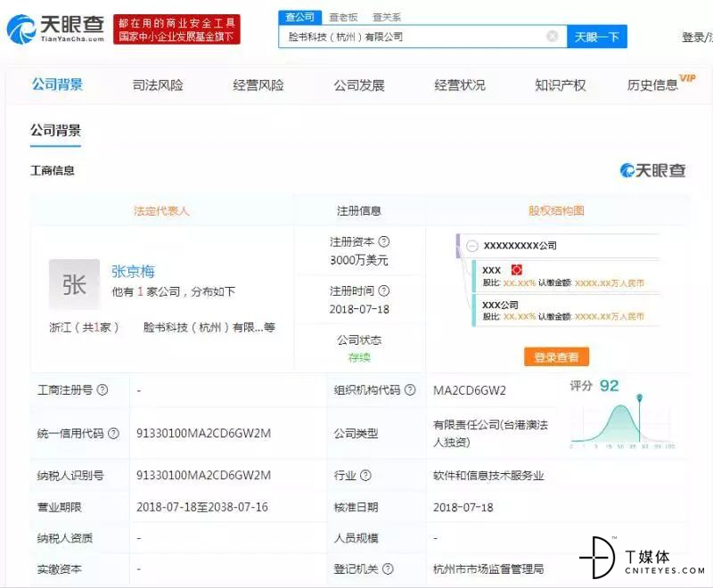The height and width of the screenshot is (588, 713).
Task: Click the red business security banner
Action: 176,29
